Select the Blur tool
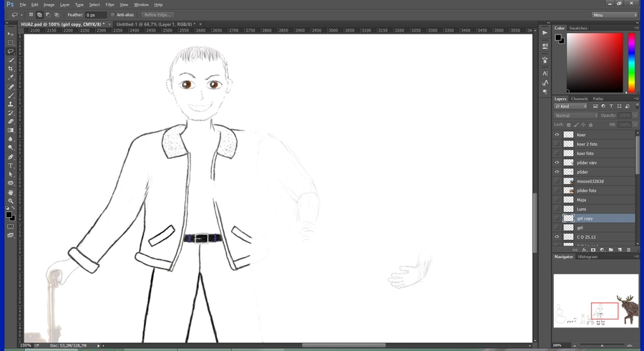This screenshot has width=644, height=351. (11, 139)
